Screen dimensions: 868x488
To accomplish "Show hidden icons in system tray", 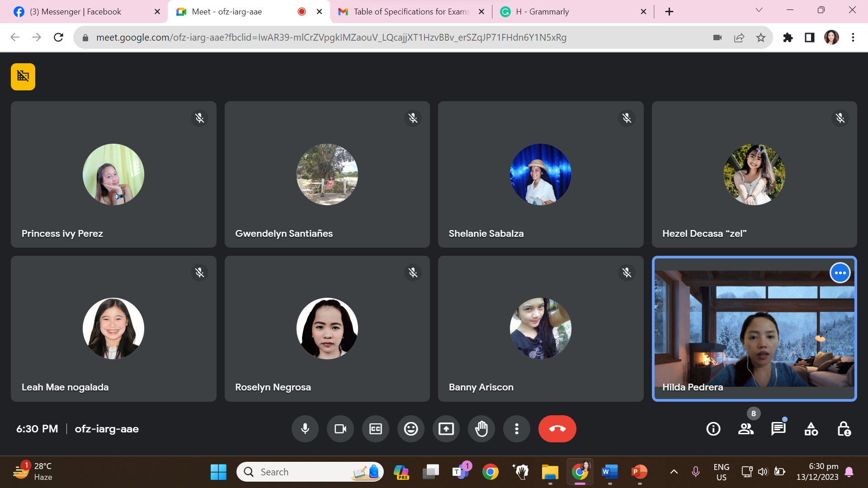I will (674, 472).
